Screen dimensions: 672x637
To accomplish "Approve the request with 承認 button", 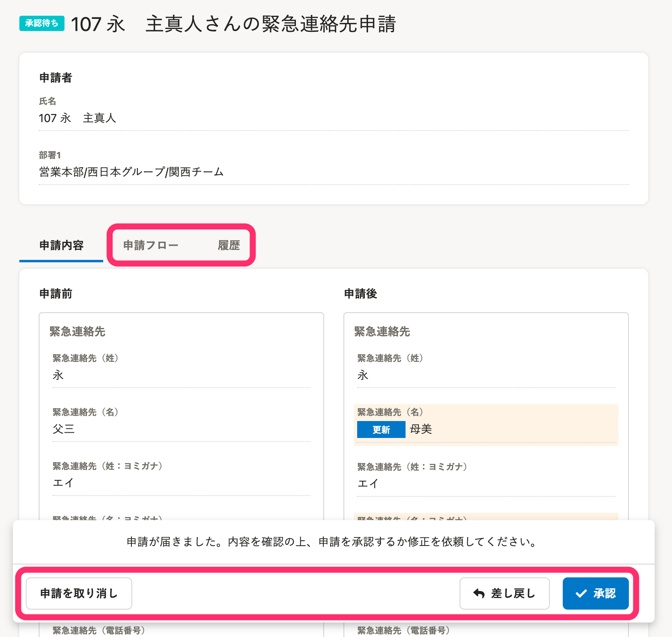I will [x=596, y=593].
